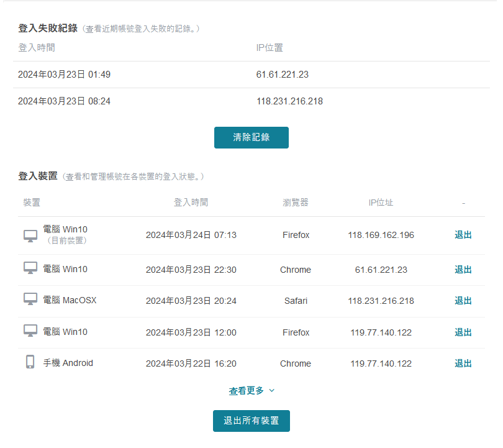Log out the current device via 退出
The image size is (503, 448).
tap(463, 235)
